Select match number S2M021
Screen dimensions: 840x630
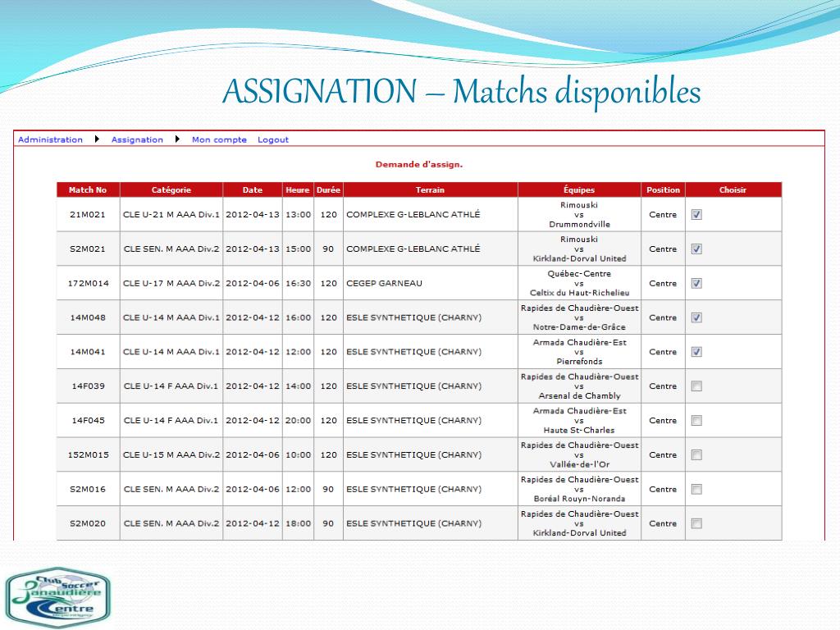pos(88,249)
